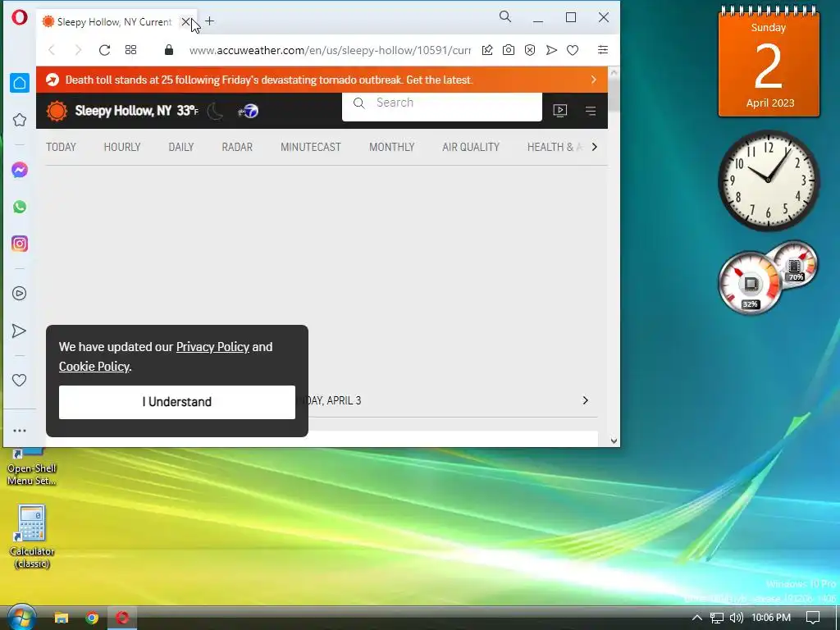Screen dimensions: 840x630
Task: Expand the news banner arrow
Action: tap(594, 80)
